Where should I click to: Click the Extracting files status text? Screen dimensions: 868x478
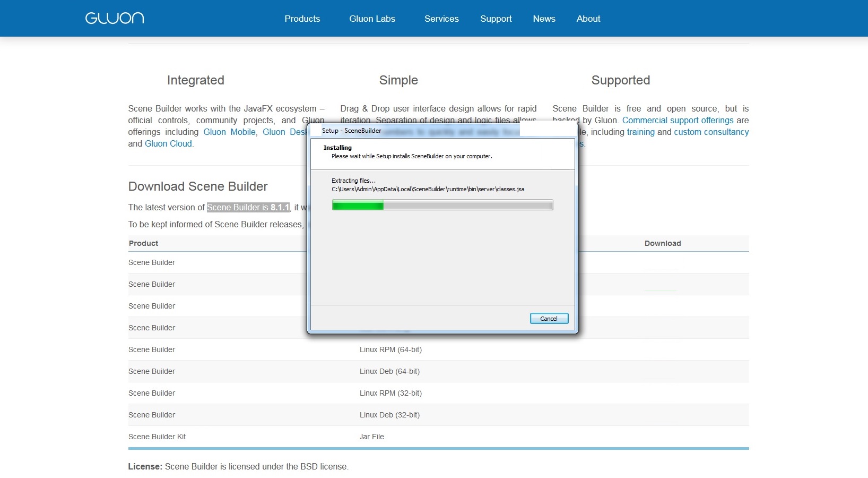pyautogui.click(x=353, y=181)
